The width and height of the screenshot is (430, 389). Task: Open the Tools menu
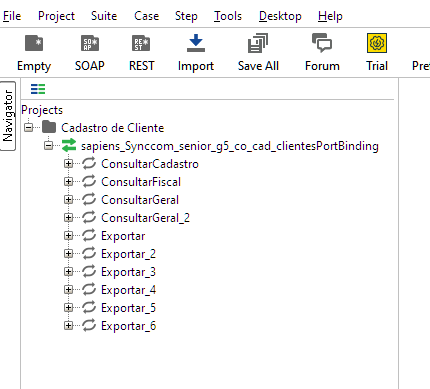pos(228,16)
